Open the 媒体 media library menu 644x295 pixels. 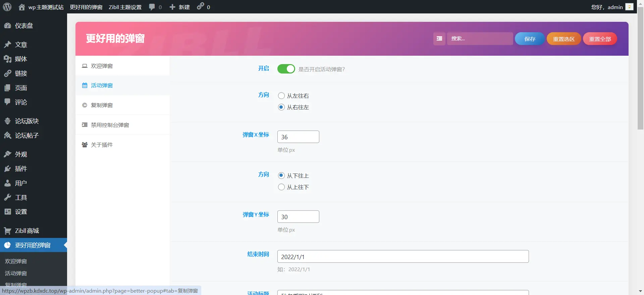click(x=21, y=59)
